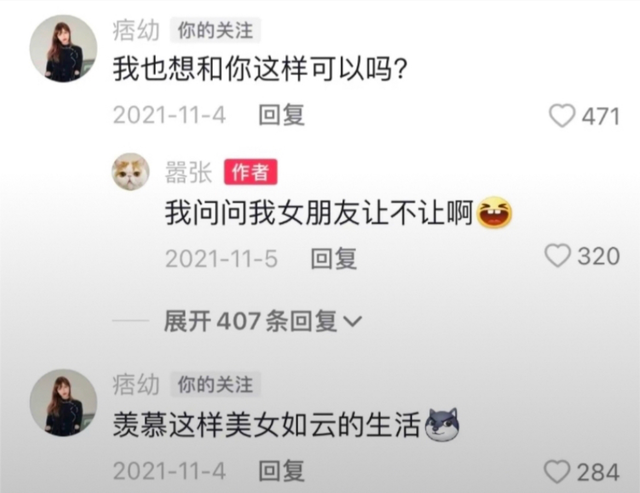Like the author's reply with 320 likes

click(x=558, y=256)
